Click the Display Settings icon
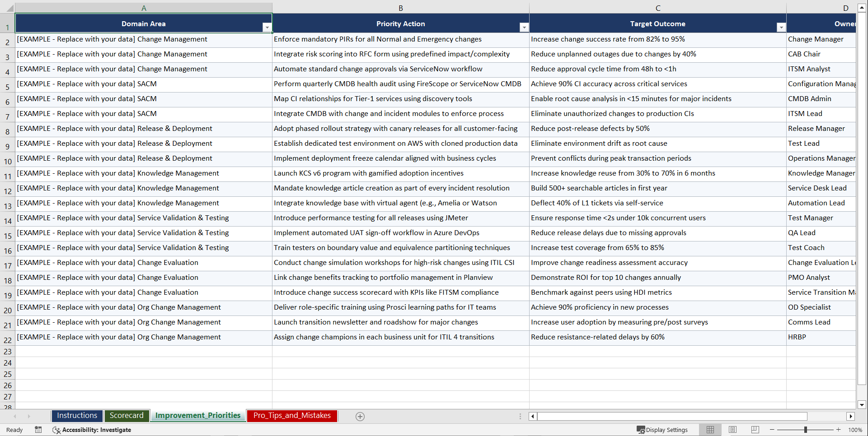 point(640,429)
